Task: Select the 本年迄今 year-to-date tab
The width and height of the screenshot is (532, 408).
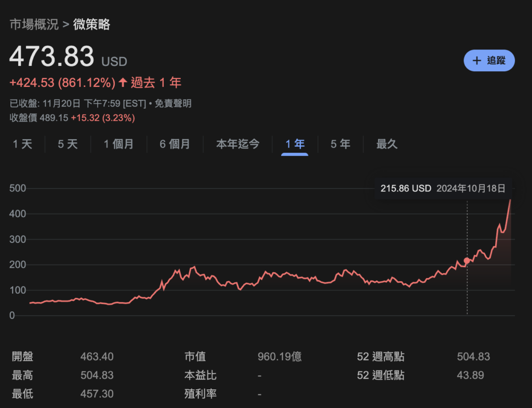Action: (237, 144)
